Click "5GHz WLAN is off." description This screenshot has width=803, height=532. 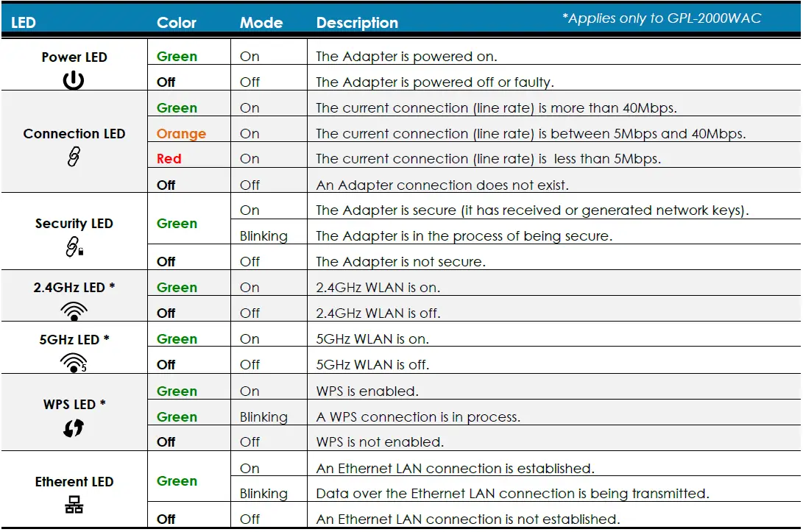point(372,365)
